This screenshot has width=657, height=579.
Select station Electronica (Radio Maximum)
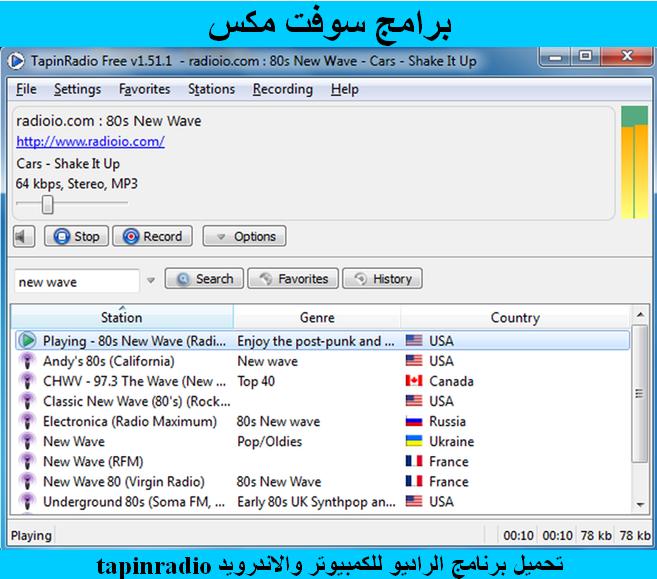tap(130, 421)
